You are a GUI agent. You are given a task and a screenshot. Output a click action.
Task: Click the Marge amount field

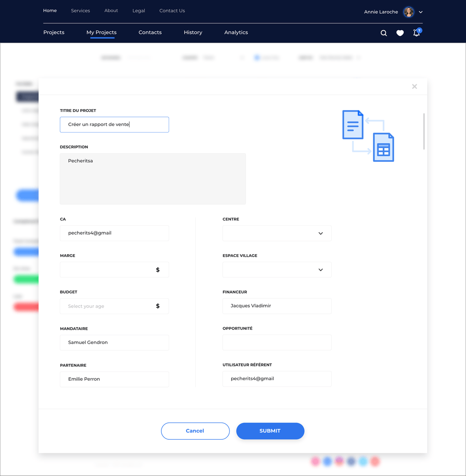pos(114,270)
